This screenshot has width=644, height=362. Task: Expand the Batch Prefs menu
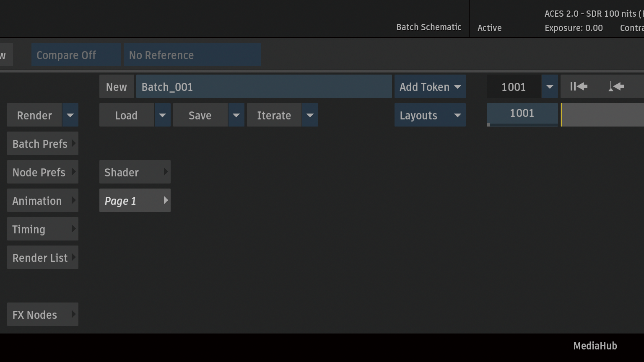43,144
